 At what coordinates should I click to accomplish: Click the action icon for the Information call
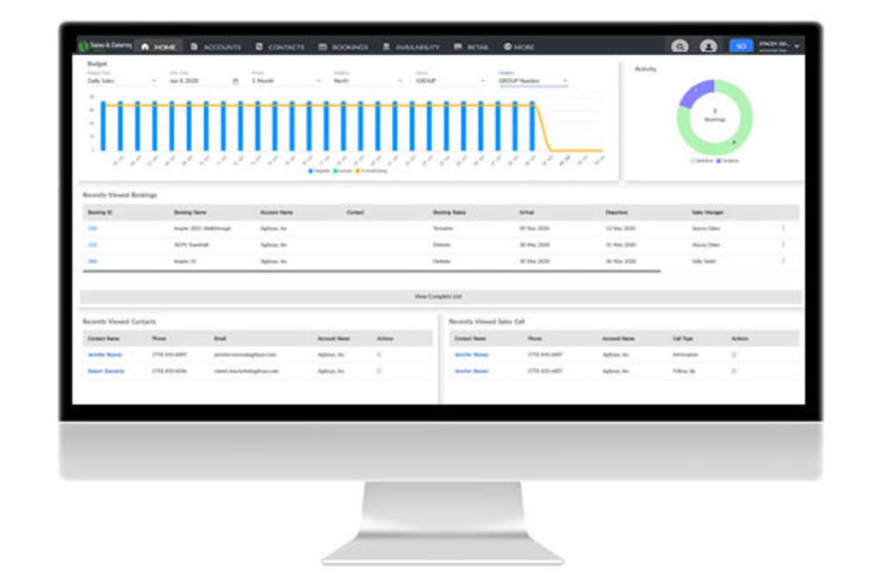[x=734, y=354]
